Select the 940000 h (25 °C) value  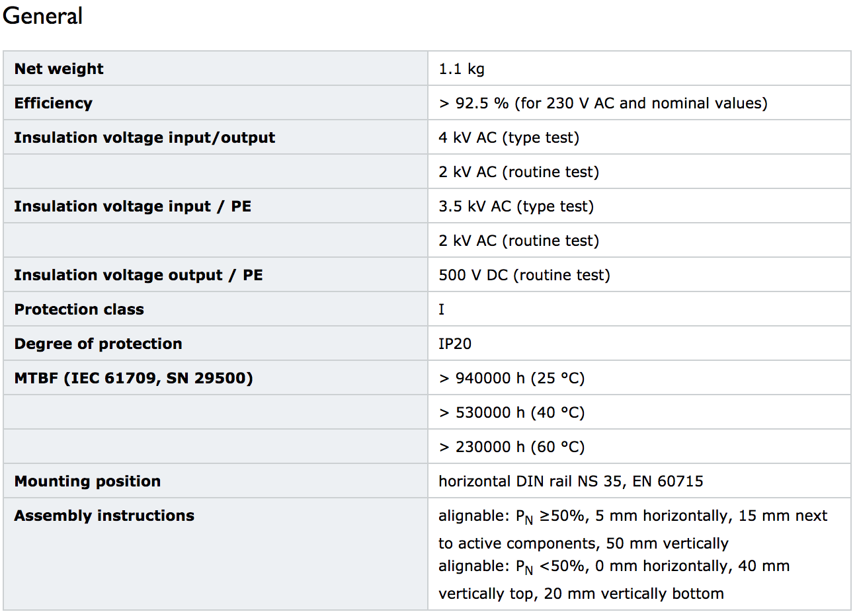point(512,378)
